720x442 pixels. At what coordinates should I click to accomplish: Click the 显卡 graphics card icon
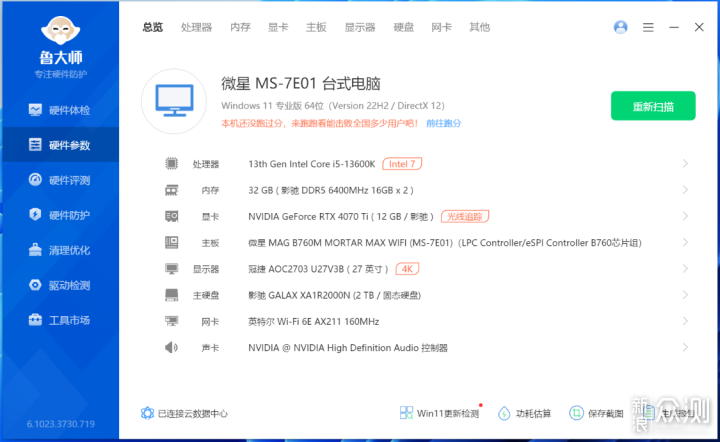pyautogui.click(x=171, y=216)
